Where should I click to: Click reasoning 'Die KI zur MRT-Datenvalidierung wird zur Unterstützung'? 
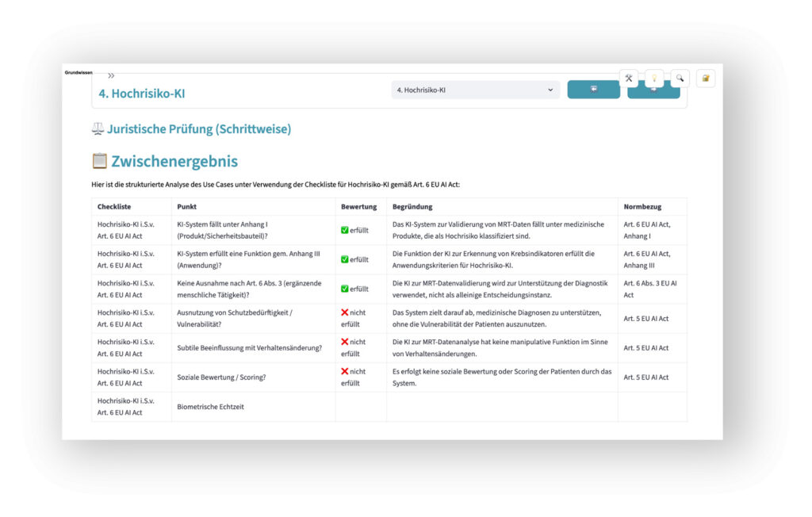pos(502,289)
